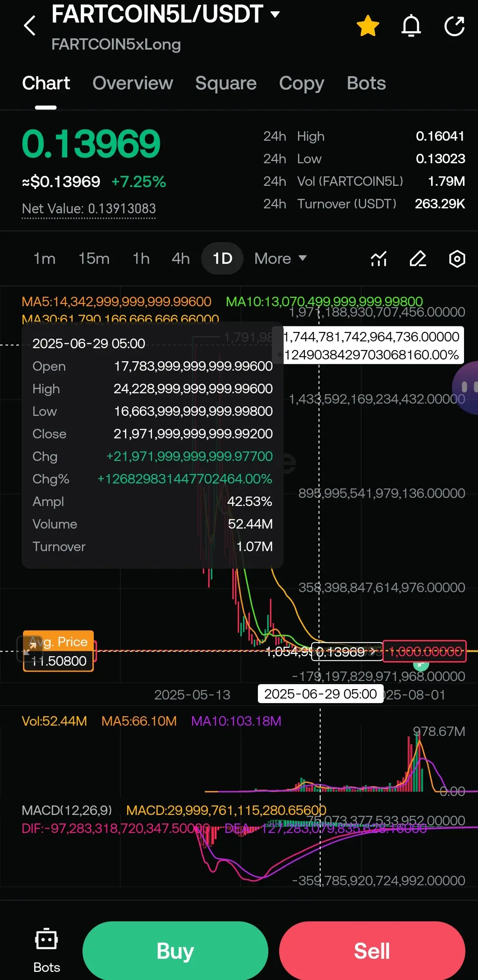Image resolution: width=478 pixels, height=980 pixels.
Task: Tap the MACD(12,26,9) label
Action: (x=67, y=810)
